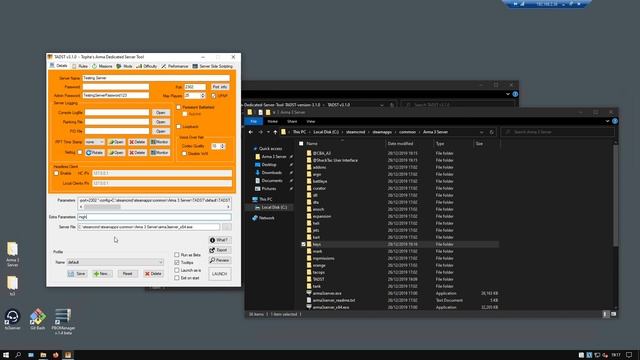Image resolution: width=640 pixels, height=360 pixels.
Task: Open the Share ribbon tab in Explorer
Action: coord(292,122)
